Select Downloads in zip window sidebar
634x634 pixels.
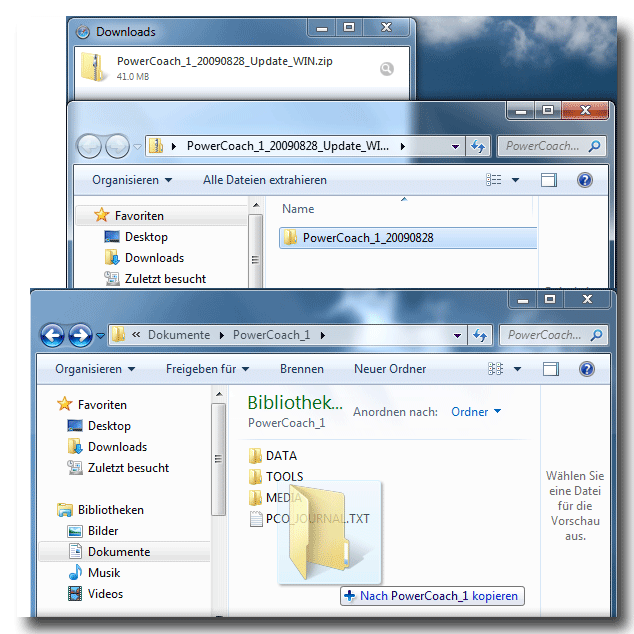click(x=154, y=258)
